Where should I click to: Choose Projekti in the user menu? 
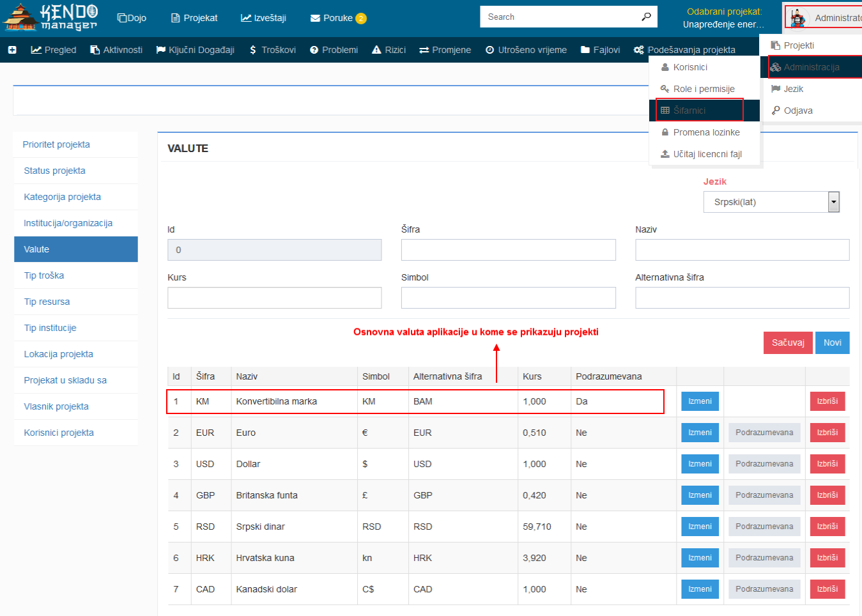coord(811,45)
